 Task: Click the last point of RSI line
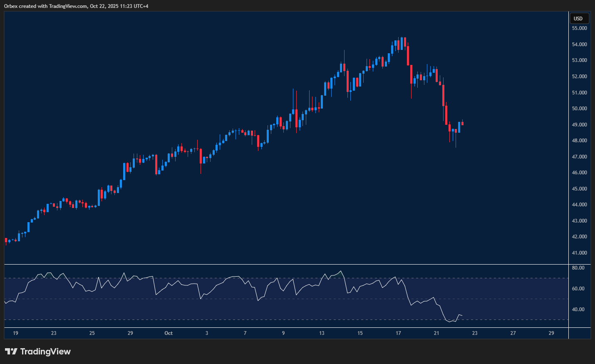tap(462, 315)
